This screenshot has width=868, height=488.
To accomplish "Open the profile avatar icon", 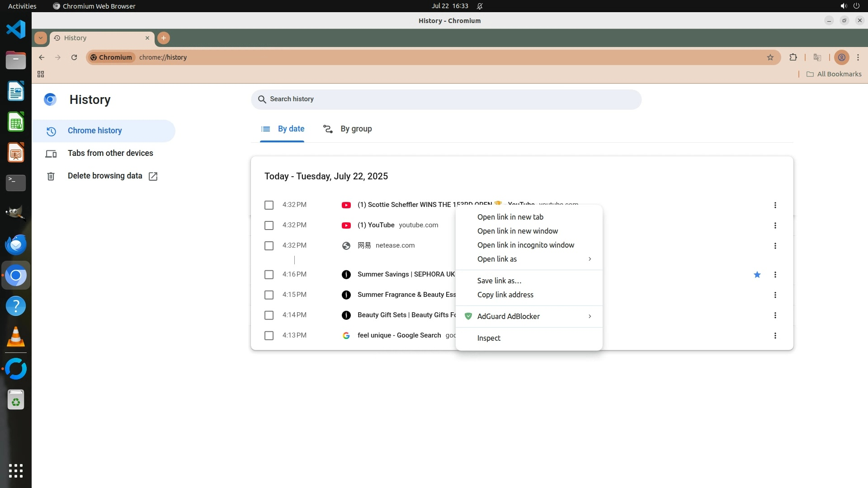I will [x=841, y=57].
